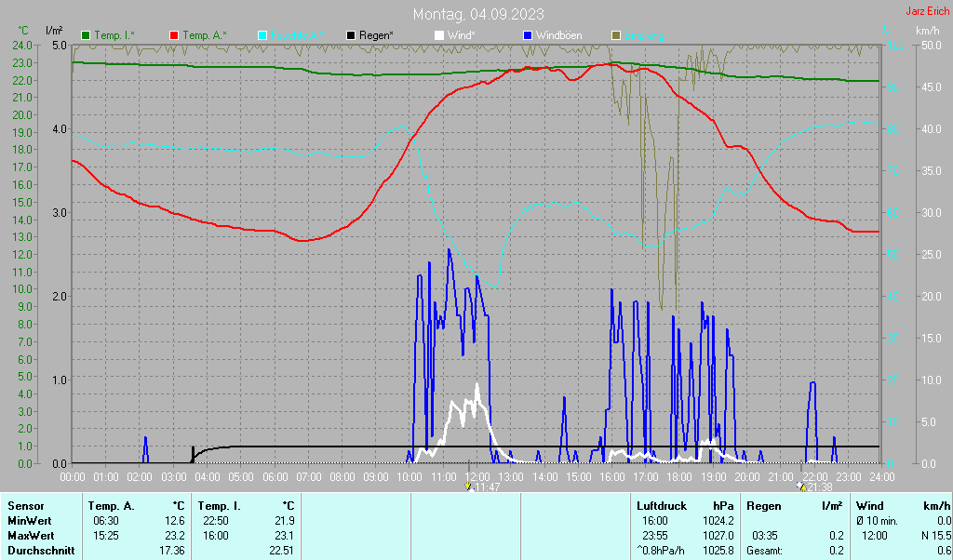Click the red Temp. A. legend swatch
The height and width of the screenshot is (560, 953).
pos(174,36)
